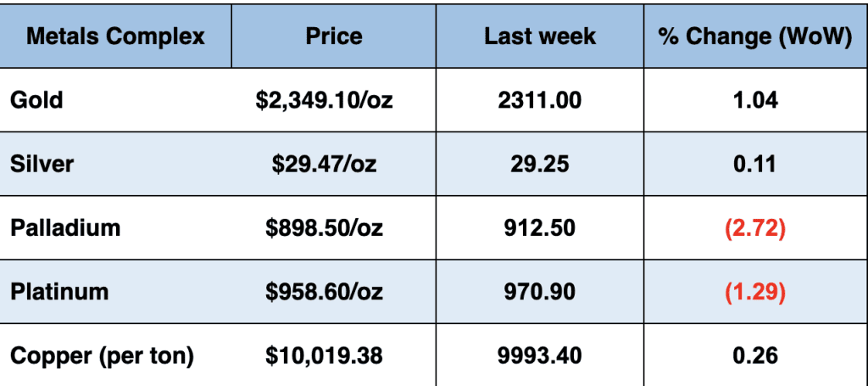Select the Price column header
Viewport: 868px width, 386px height.
coord(333,36)
